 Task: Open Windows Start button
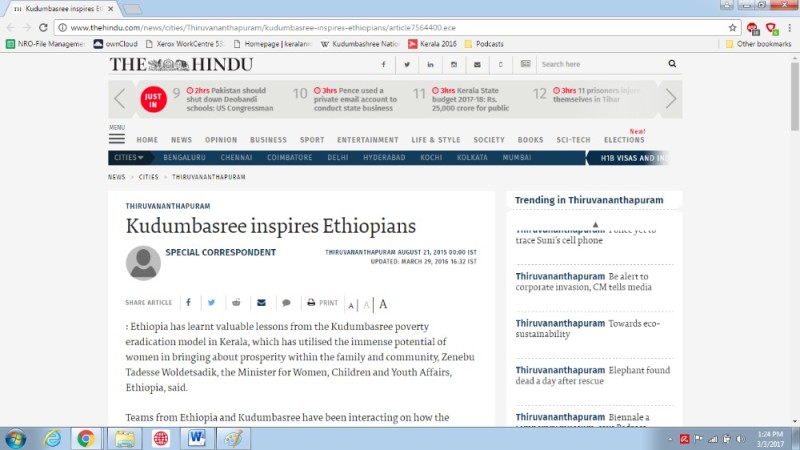tap(15, 439)
